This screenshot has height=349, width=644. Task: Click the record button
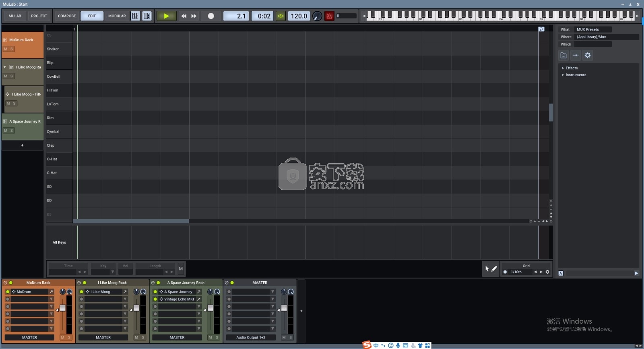click(211, 16)
